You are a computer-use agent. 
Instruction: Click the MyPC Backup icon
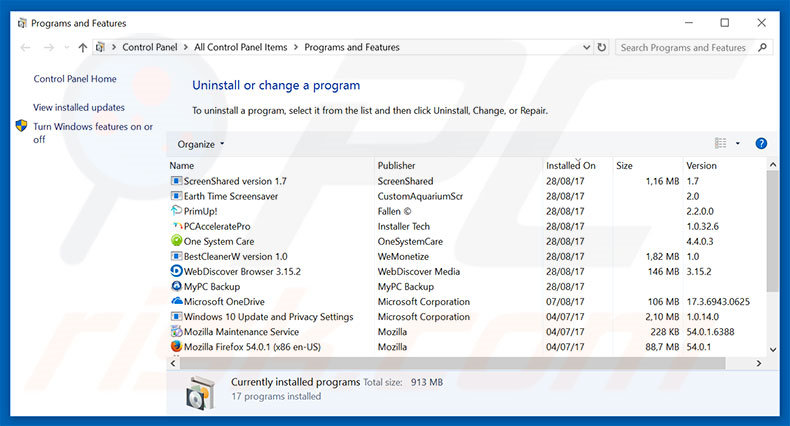(x=177, y=287)
